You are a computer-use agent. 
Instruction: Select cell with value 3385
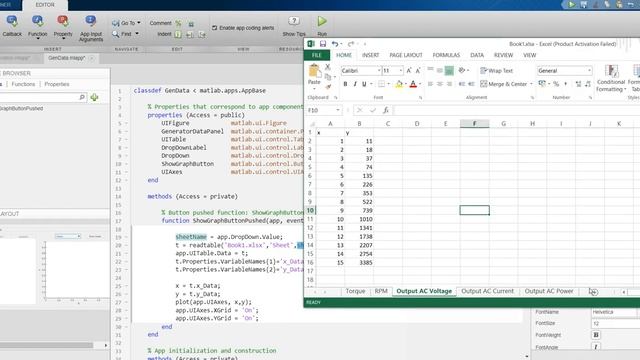(359, 262)
